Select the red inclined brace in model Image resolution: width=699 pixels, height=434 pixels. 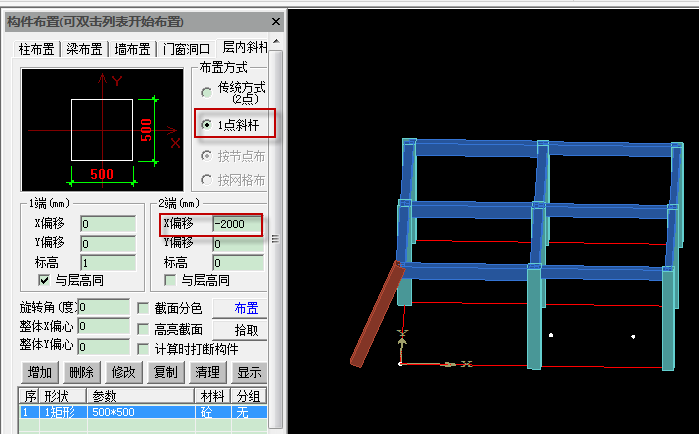[x=377, y=313]
